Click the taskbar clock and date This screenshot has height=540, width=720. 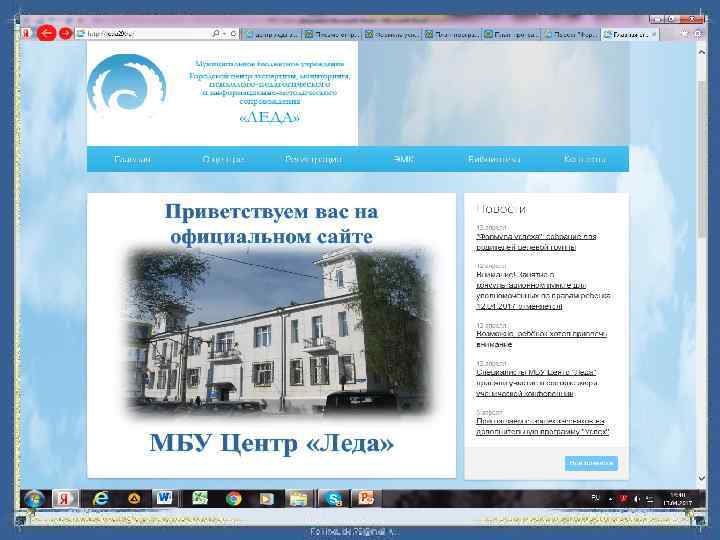[678, 499]
